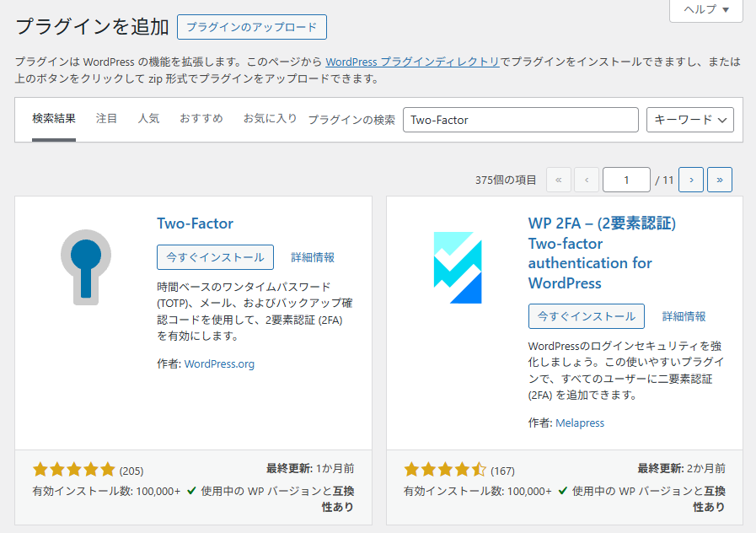Click Two-Factor's compatibility checkmark icon
Image resolution: width=756 pixels, height=533 pixels.
coord(191,491)
